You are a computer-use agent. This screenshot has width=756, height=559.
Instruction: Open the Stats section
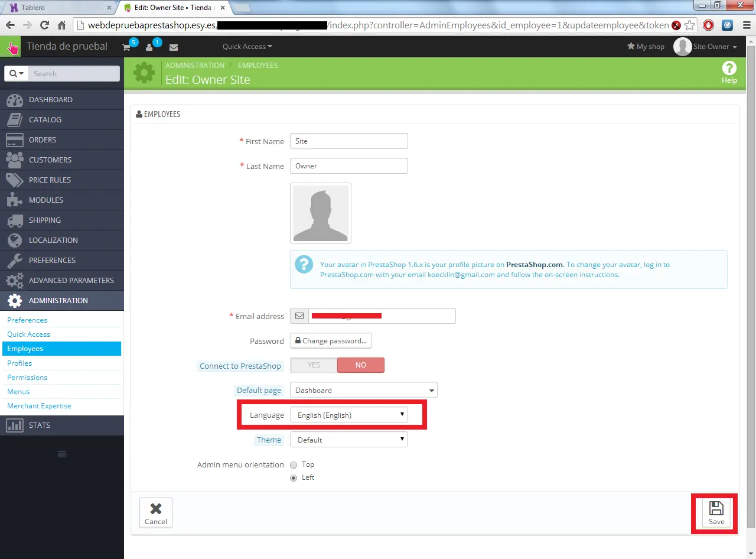(x=62, y=425)
